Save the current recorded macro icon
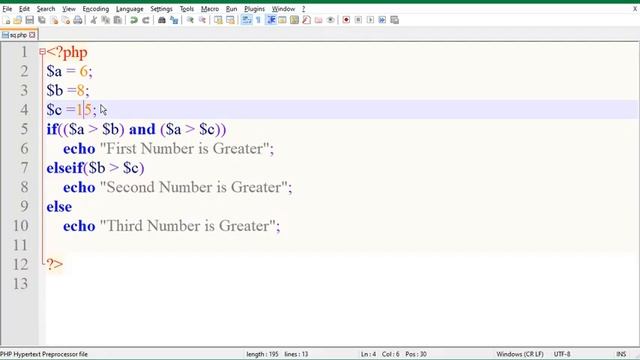Image resolution: width=640 pixels, height=360 pixels. click(x=394, y=20)
